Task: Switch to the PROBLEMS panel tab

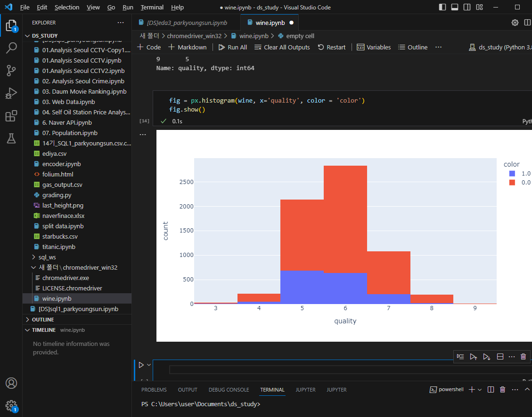Action: click(154, 390)
